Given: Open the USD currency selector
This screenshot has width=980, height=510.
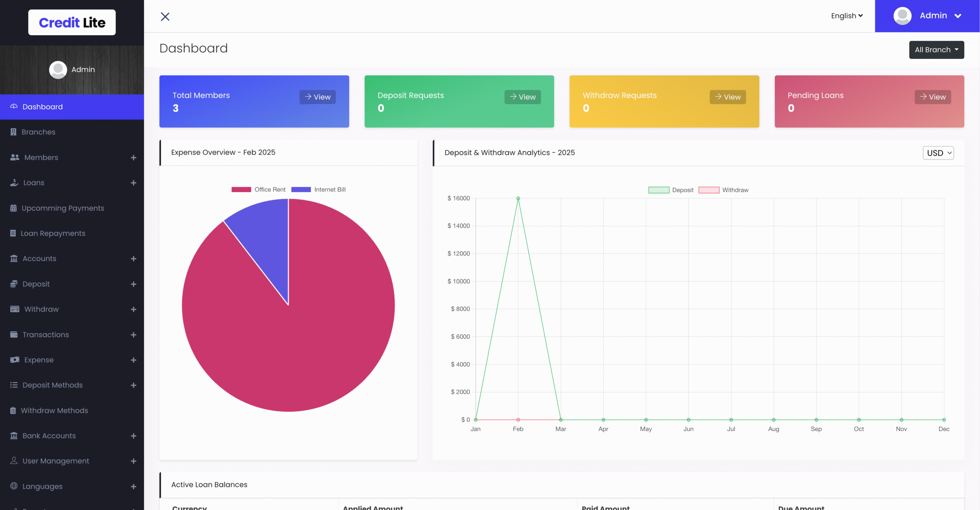Looking at the screenshot, I should tap(938, 153).
